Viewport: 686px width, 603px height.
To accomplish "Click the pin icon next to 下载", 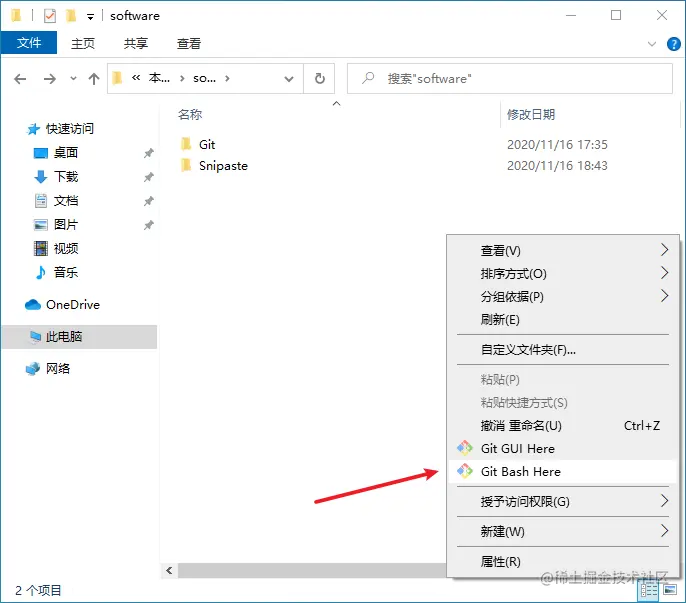I will tap(148, 177).
